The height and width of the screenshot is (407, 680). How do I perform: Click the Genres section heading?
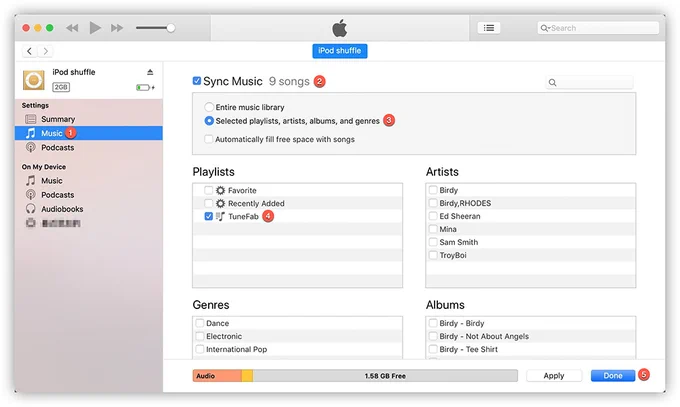(211, 305)
